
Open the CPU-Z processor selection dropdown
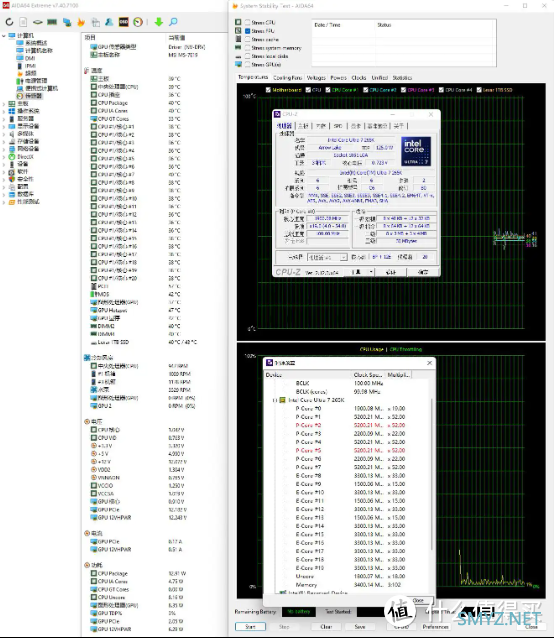[327, 257]
